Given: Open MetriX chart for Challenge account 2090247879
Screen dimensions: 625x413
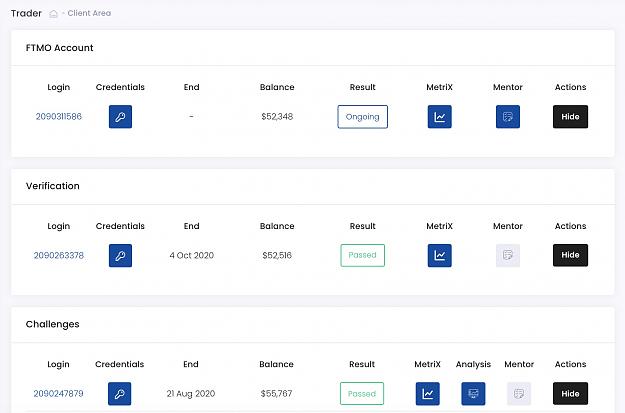Looking at the screenshot, I should [428, 394].
